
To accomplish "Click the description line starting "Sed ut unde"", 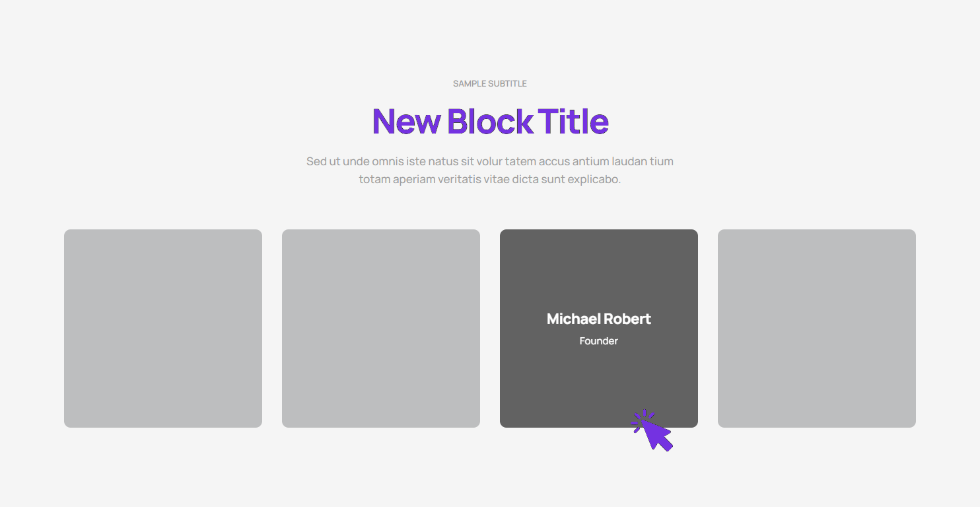I will (490, 161).
